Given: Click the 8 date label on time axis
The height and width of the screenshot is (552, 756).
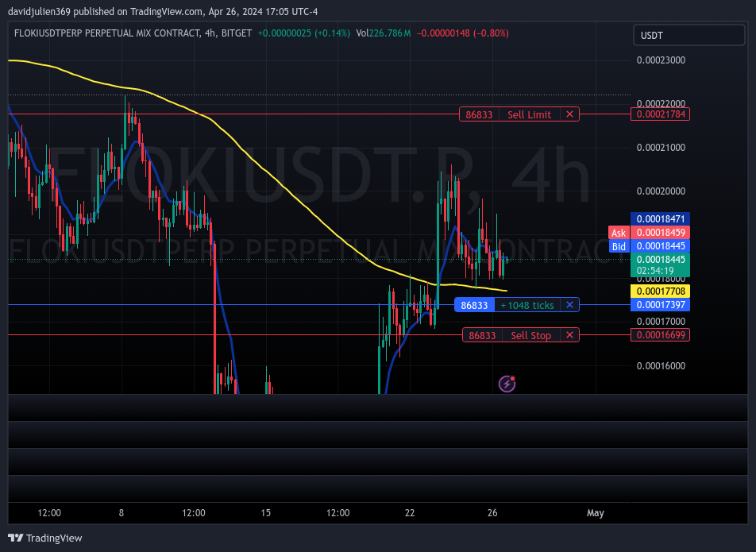Looking at the screenshot, I should click(121, 513).
